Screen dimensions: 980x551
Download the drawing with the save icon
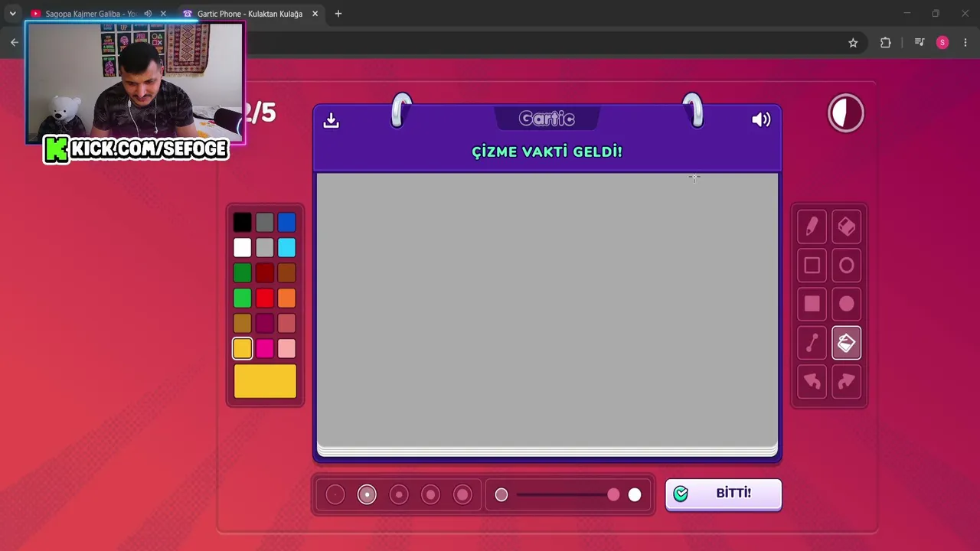(x=331, y=120)
